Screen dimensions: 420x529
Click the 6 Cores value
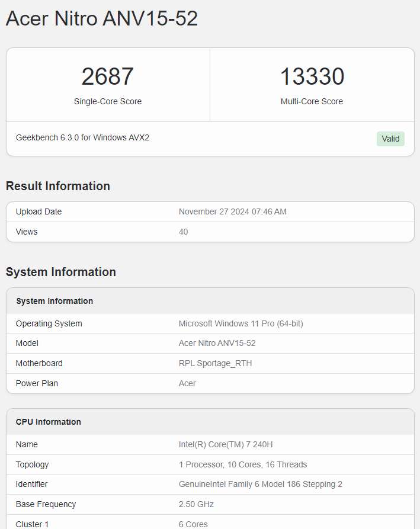click(193, 524)
